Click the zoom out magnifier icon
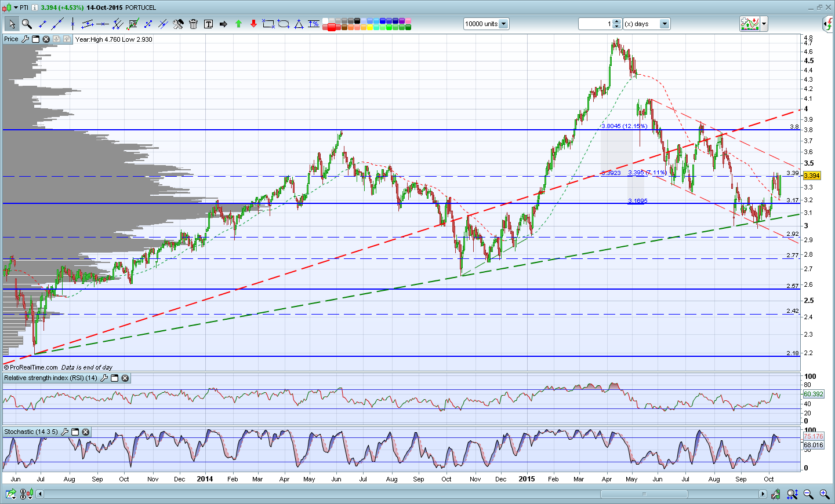Image resolution: width=835 pixels, height=504 pixels. pyautogui.click(x=808, y=494)
